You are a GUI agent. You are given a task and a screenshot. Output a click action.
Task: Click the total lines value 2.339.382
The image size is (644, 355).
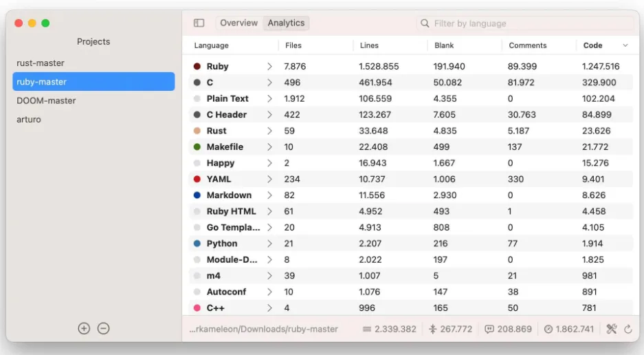click(x=395, y=329)
